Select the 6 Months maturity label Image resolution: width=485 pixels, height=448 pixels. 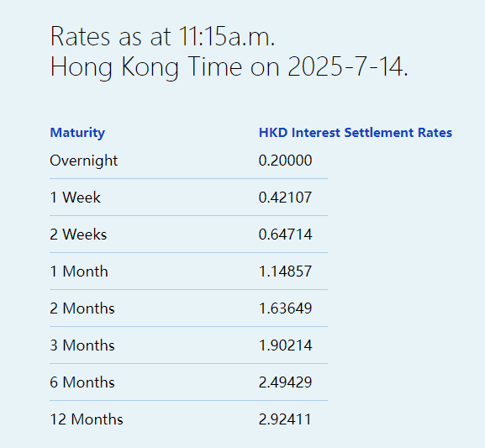[x=82, y=382]
